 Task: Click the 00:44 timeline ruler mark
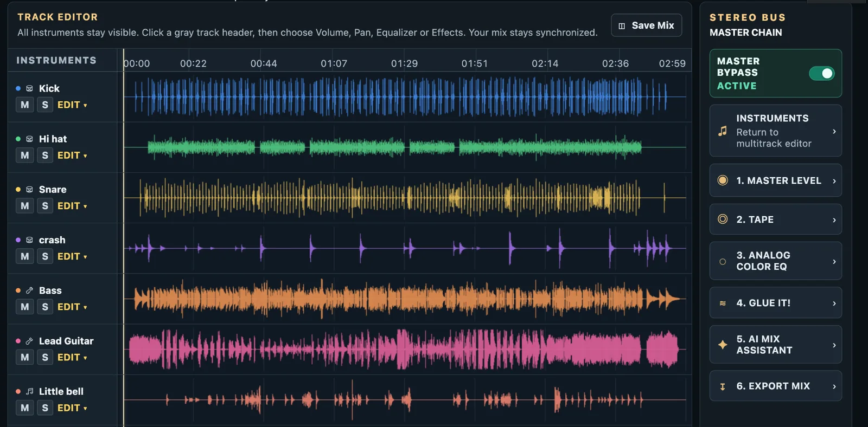(264, 63)
